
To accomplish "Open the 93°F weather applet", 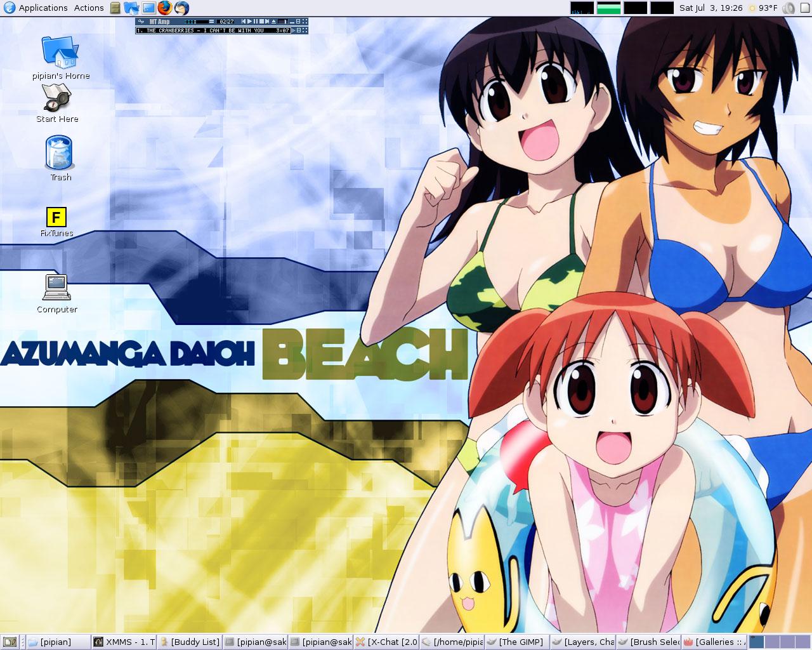I will (x=763, y=8).
